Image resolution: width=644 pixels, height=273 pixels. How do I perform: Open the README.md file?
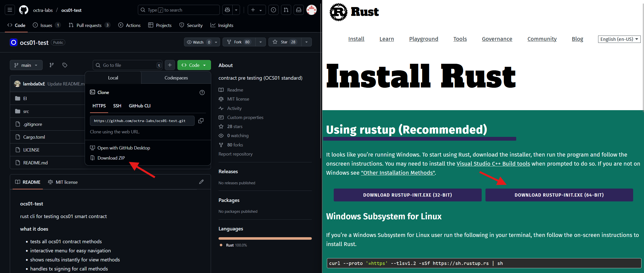[36, 163]
